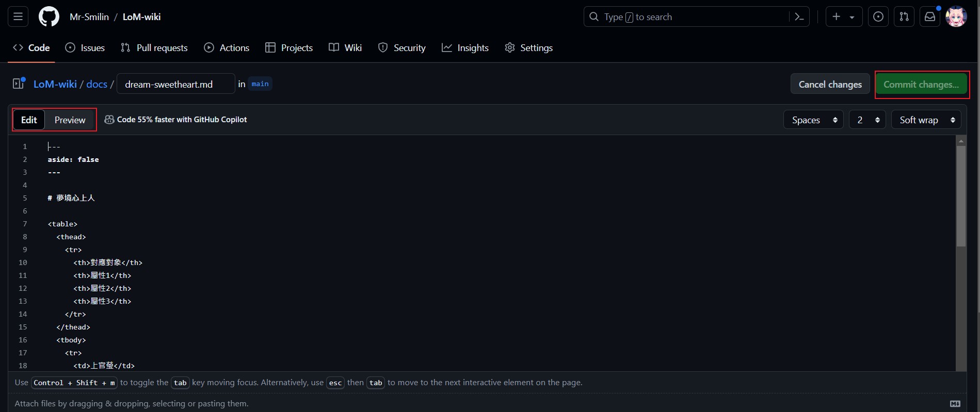Click the GitHub logo homepage icon
The width and height of the screenshot is (980, 412).
49,17
